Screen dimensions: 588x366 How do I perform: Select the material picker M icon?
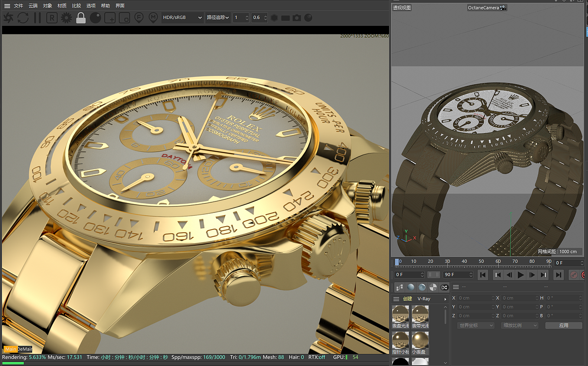(x=153, y=18)
